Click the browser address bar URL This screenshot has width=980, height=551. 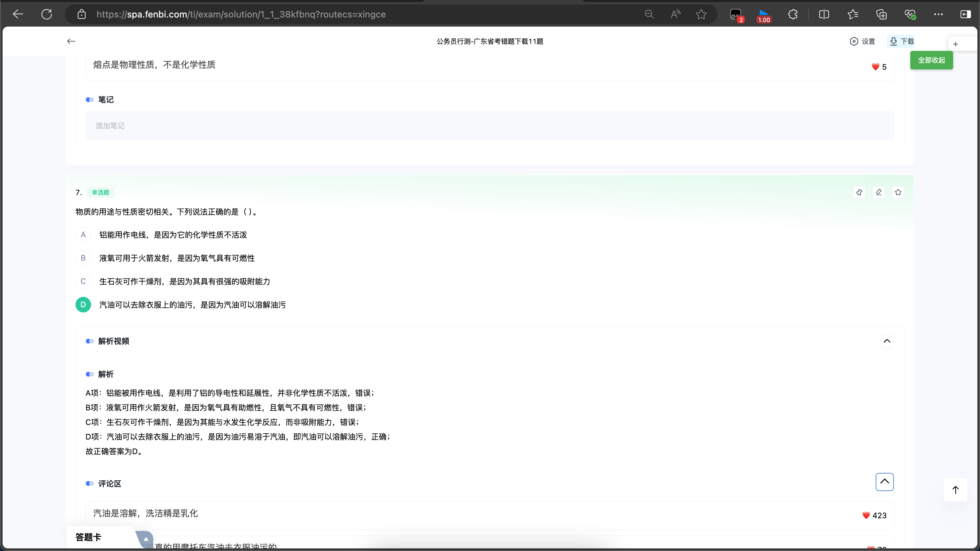point(241,15)
